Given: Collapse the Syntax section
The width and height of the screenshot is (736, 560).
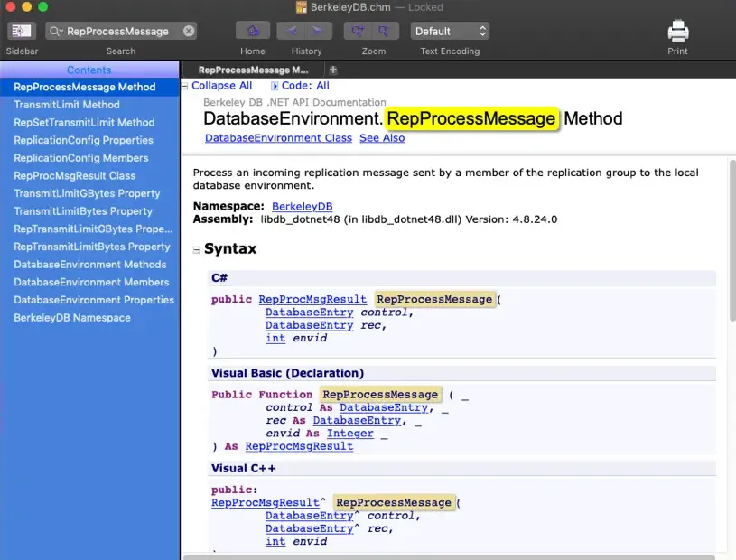Looking at the screenshot, I should pos(195,247).
